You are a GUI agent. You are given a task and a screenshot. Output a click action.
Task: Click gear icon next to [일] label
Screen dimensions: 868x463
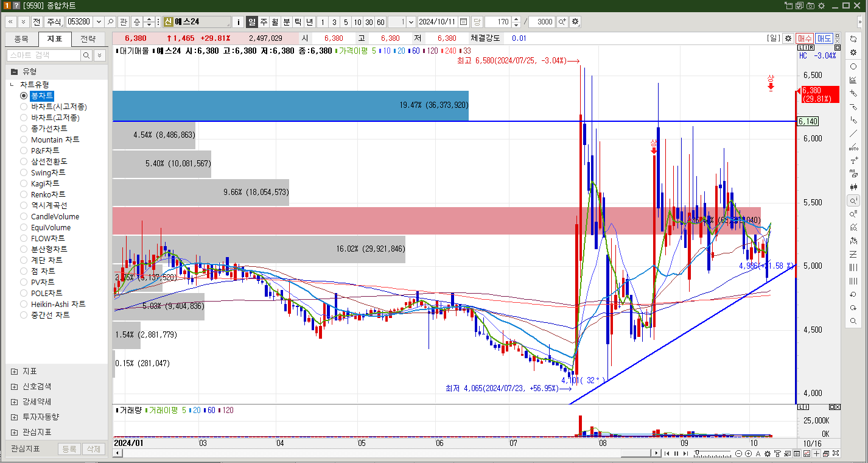tap(788, 38)
